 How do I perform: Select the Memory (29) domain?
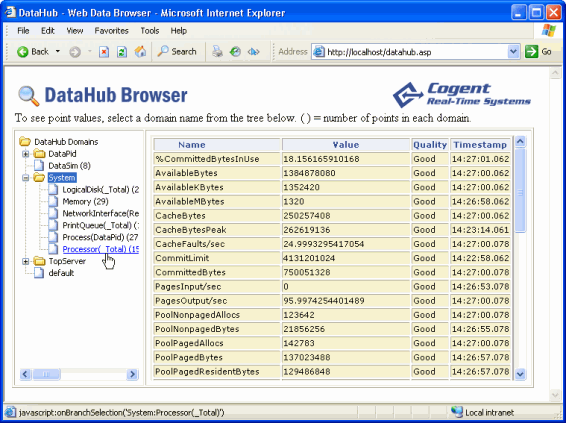coord(85,201)
